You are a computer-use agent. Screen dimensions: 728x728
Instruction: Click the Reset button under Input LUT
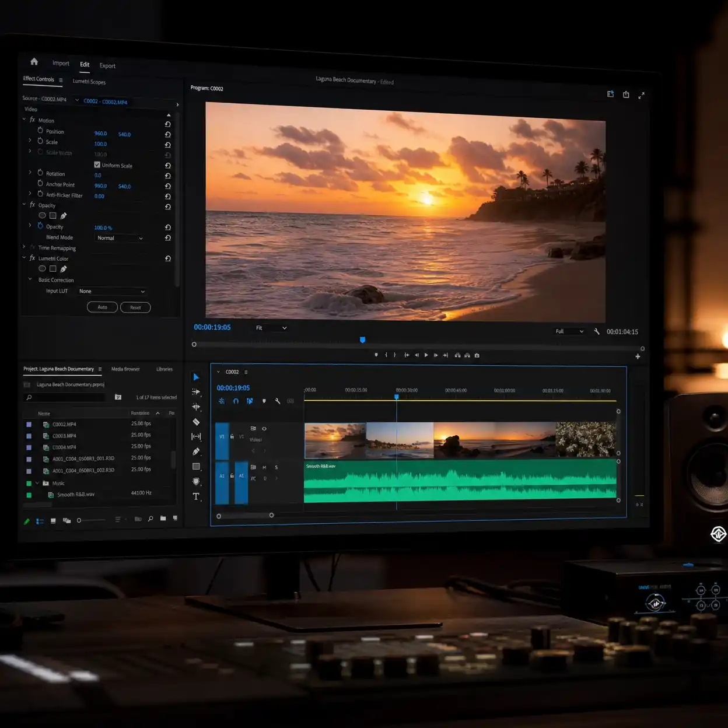135,307
